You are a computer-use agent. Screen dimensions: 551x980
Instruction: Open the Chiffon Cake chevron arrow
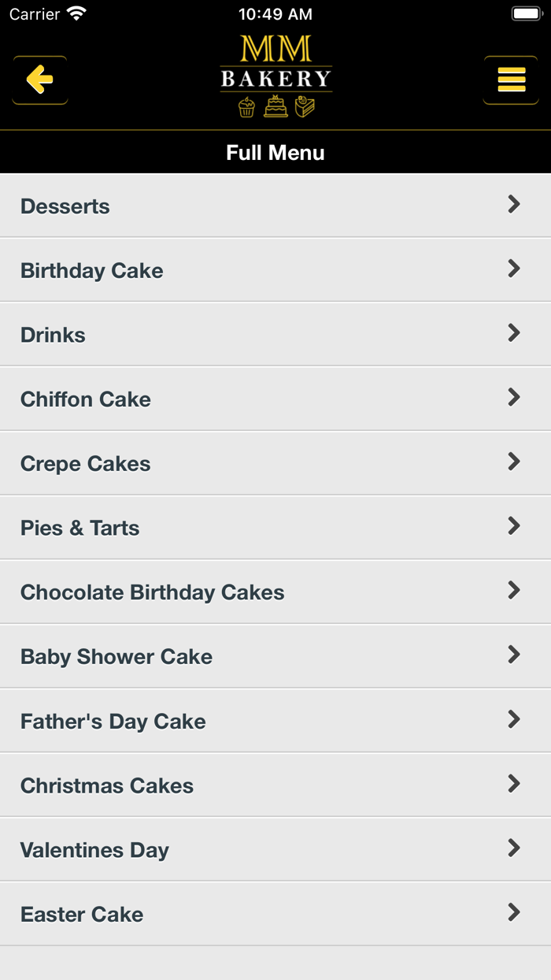click(x=514, y=398)
